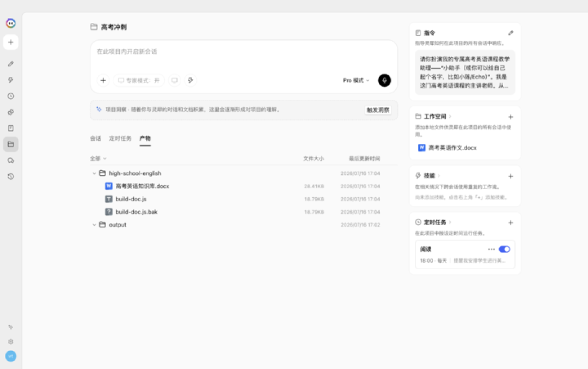Screen dimensions: 588x369
Task: Open more options for the 阅读 task
Action: (x=491, y=249)
